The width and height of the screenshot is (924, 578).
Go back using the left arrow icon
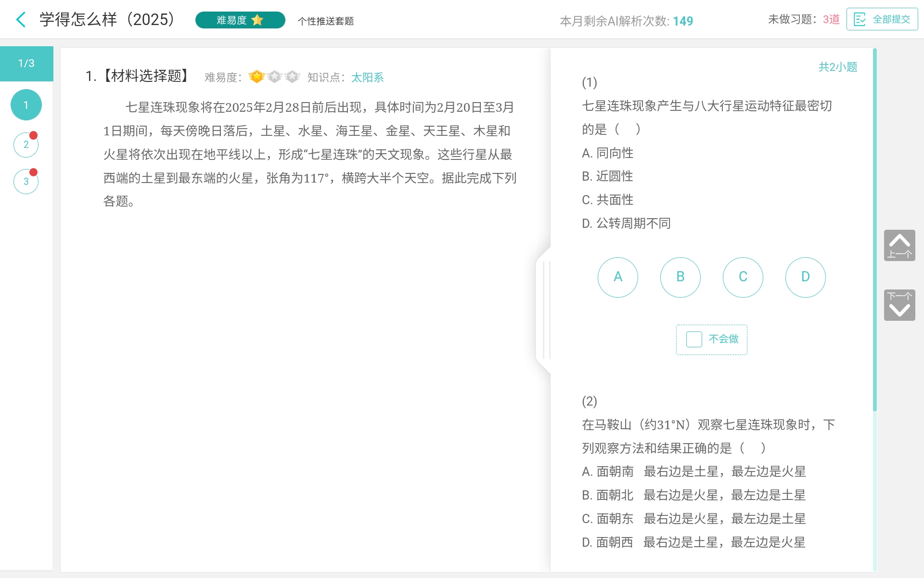click(x=21, y=20)
